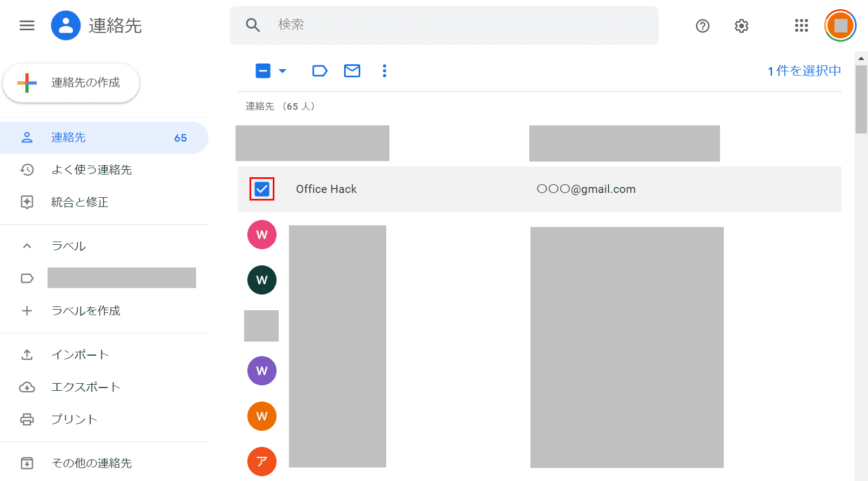Click the person icon beside 連絡先
This screenshot has height=481, width=868.
(27, 138)
